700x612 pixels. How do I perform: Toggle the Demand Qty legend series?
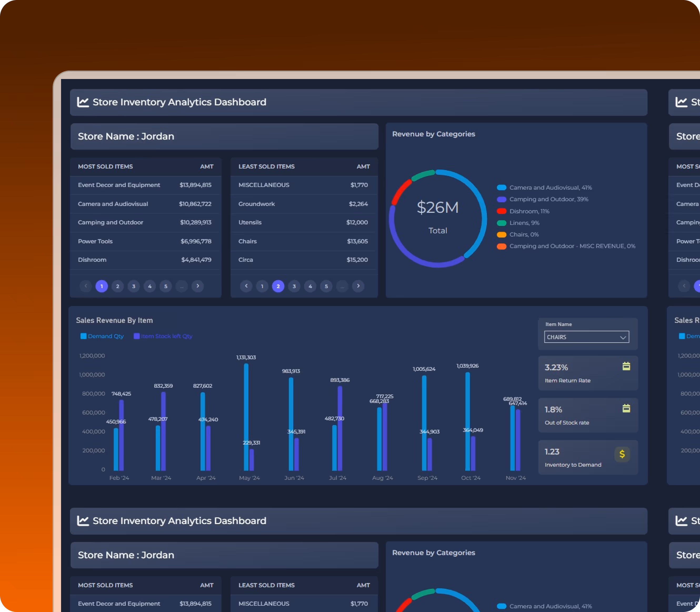coord(102,336)
